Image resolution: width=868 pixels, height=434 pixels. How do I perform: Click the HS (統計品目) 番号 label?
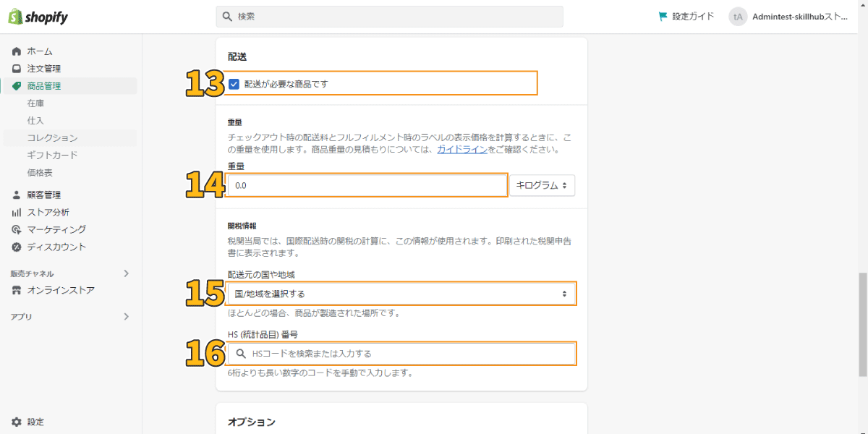point(263,335)
